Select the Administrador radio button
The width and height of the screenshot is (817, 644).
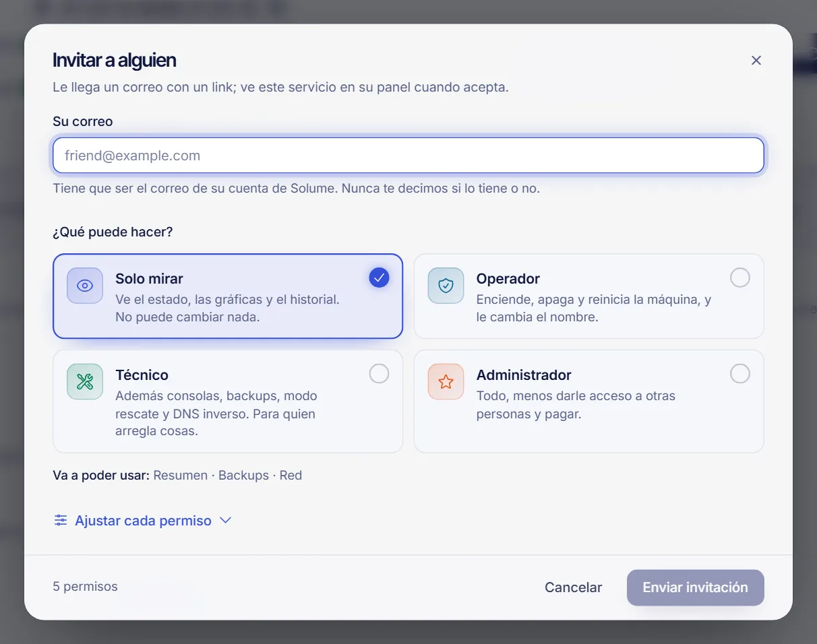[740, 374]
